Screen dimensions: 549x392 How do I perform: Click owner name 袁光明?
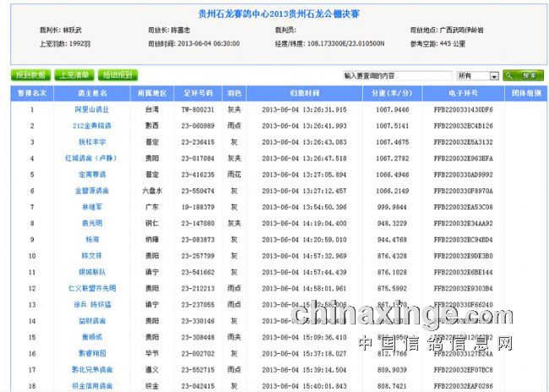(91, 223)
